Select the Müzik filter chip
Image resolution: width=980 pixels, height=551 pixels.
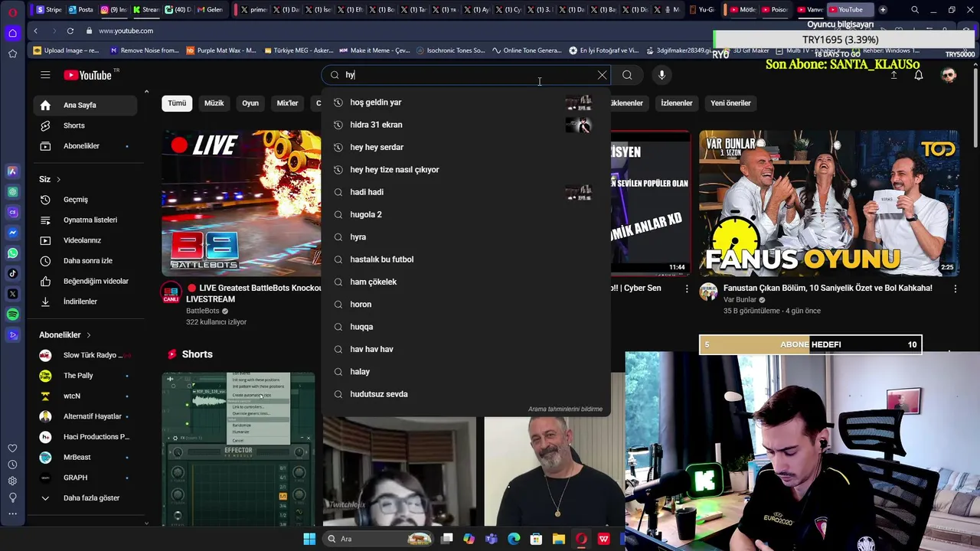click(214, 103)
